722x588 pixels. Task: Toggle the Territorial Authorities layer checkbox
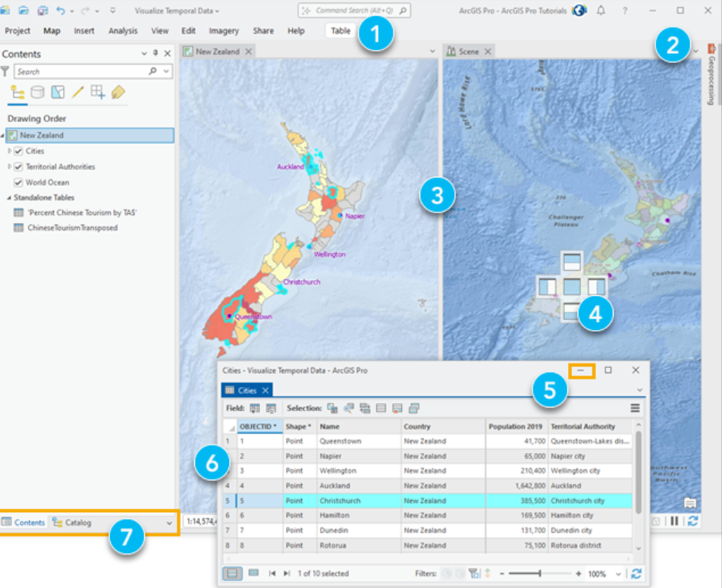click(17, 166)
